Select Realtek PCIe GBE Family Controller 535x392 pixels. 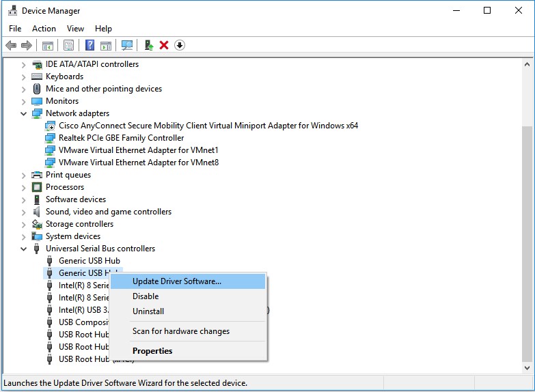pyautogui.click(x=121, y=138)
